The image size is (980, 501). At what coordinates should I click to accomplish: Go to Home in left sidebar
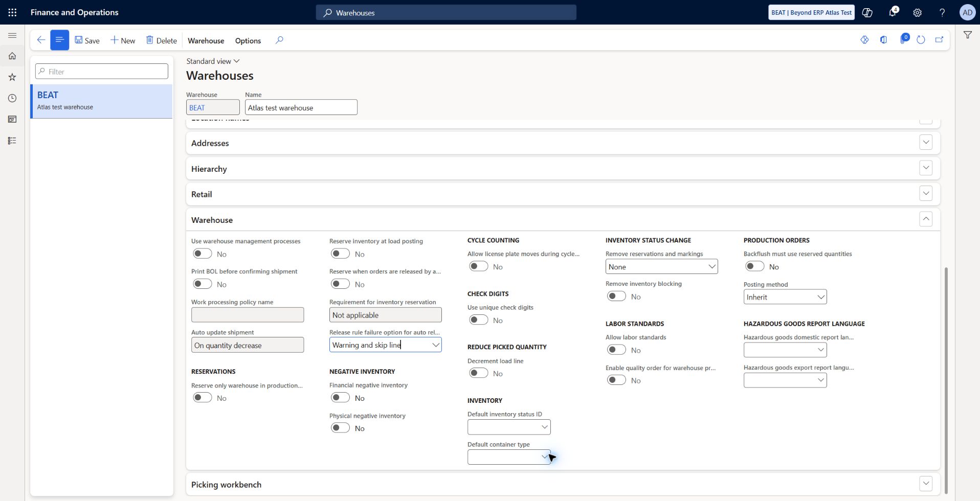point(12,56)
